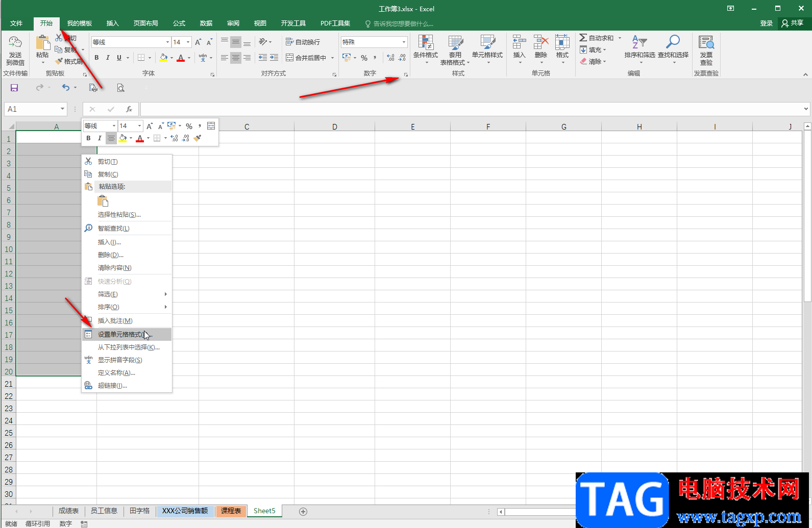Select column E header
The width and height of the screenshot is (812, 528).
[x=412, y=127]
